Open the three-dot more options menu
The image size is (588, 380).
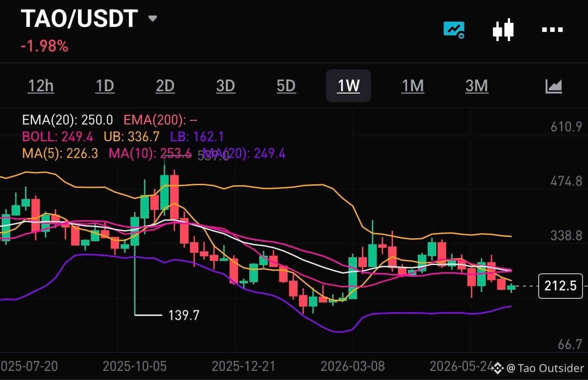552,30
